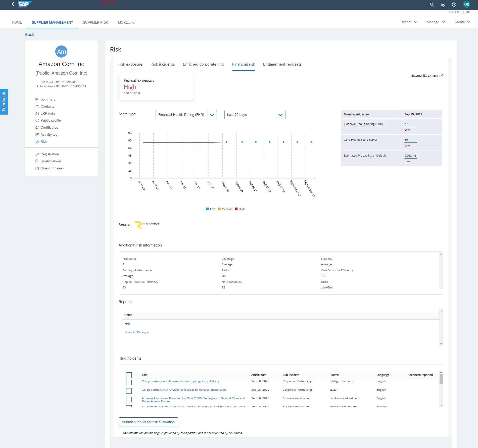Click the Title column header
This screenshot has height=448, width=478.
click(145, 375)
